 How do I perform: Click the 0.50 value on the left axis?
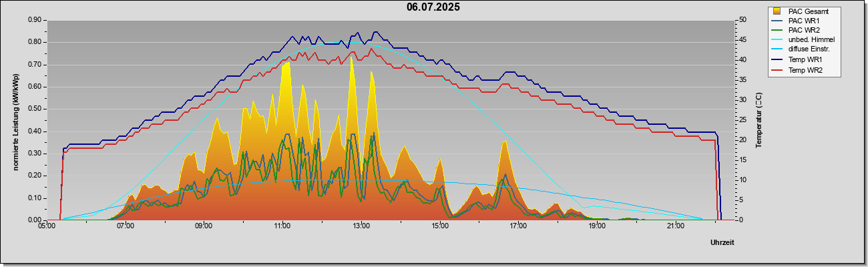35,109
